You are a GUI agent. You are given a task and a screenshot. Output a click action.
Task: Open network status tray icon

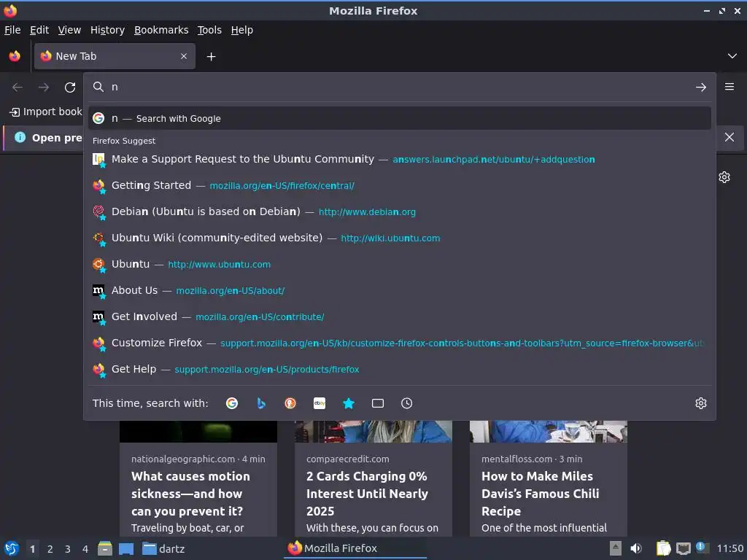[683, 548]
